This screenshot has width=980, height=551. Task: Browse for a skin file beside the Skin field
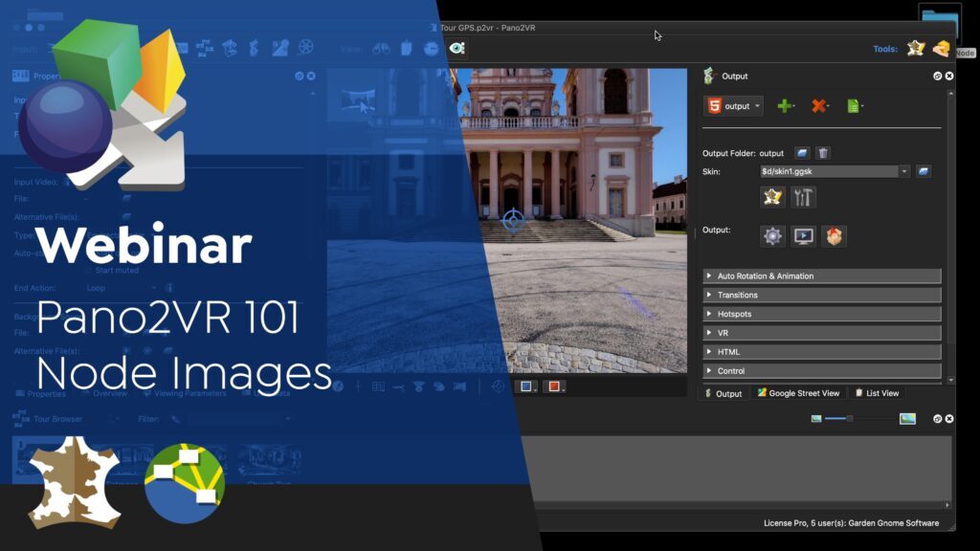click(924, 171)
